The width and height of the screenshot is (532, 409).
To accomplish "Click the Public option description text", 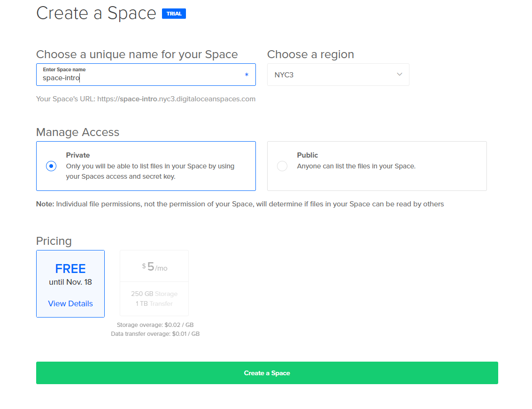I will coord(356,166).
